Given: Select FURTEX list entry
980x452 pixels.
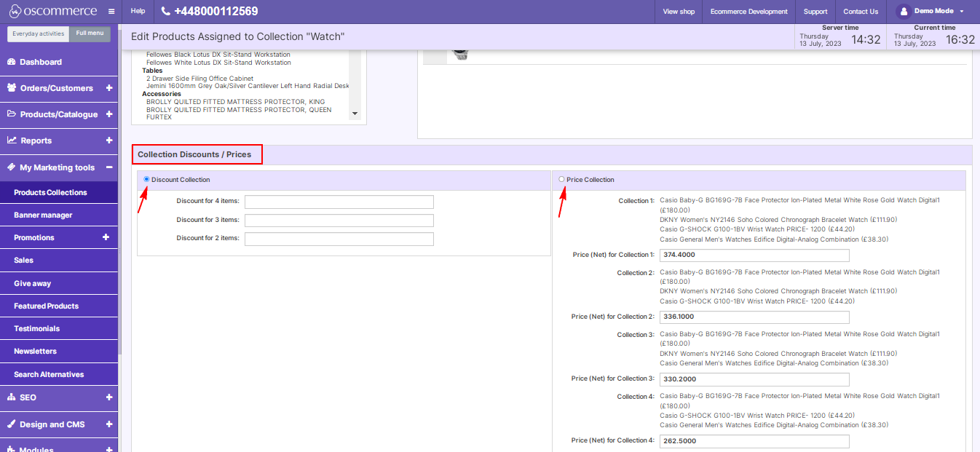Looking at the screenshot, I should coord(159,117).
